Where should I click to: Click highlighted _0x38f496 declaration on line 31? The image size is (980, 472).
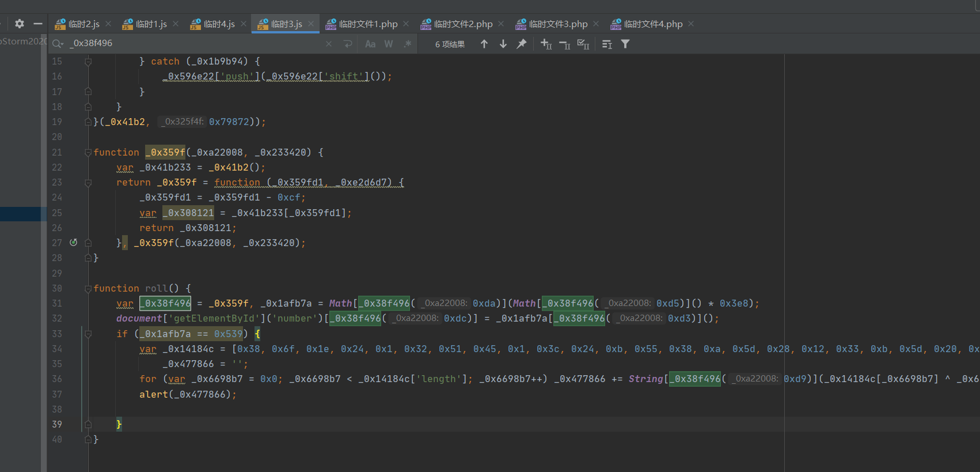[165, 303]
